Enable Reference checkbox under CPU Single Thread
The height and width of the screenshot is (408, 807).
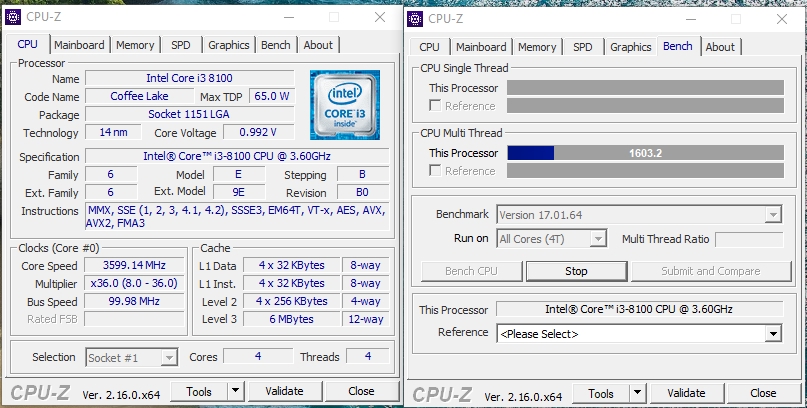pyautogui.click(x=435, y=105)
